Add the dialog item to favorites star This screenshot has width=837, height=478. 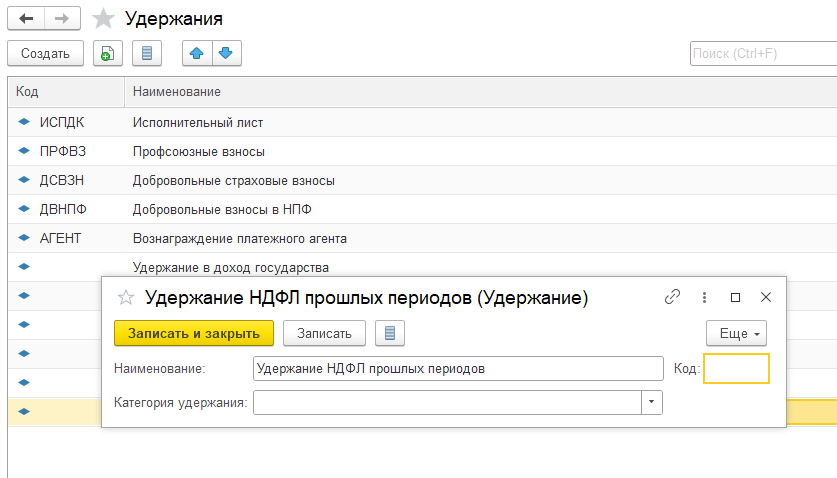[x=126, y=297]
